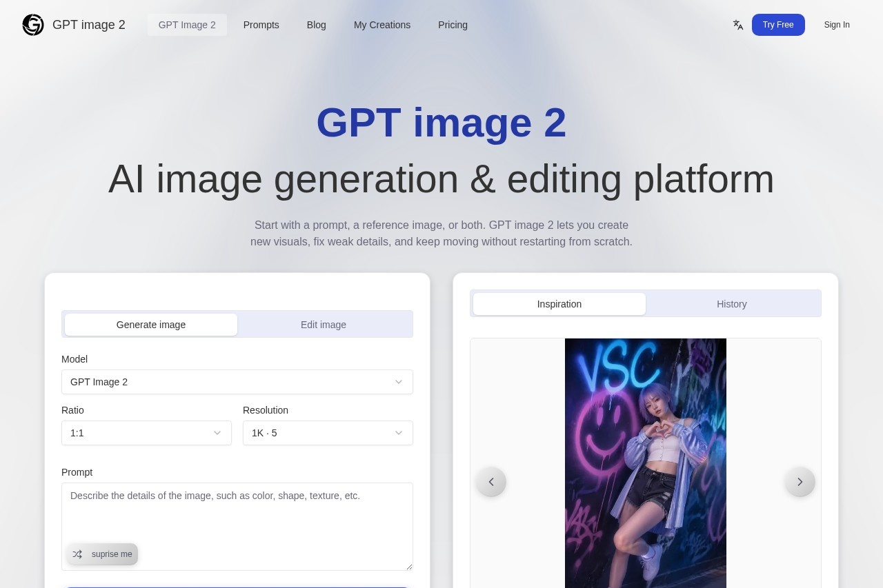Click the GPT image 2 brand name
Viewport: 883px width, 588px height.
pos(89,25)
